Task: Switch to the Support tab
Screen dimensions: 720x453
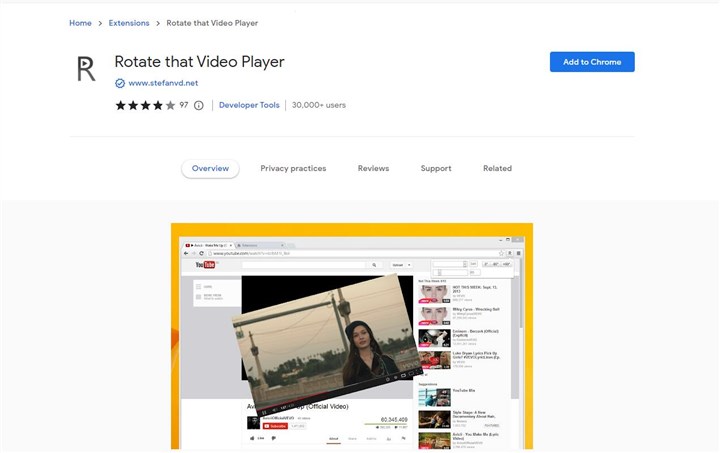Action: (x=436, y=168)
